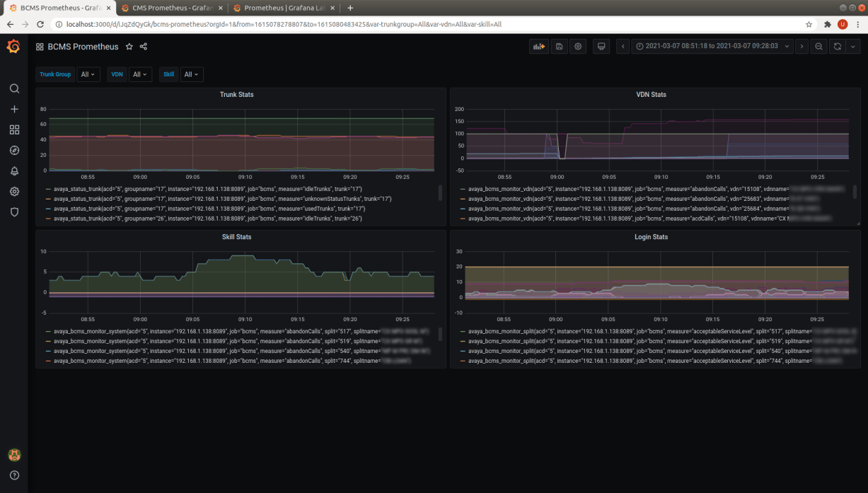Click color swatch for abandonCalls split 540

(47, 351)
